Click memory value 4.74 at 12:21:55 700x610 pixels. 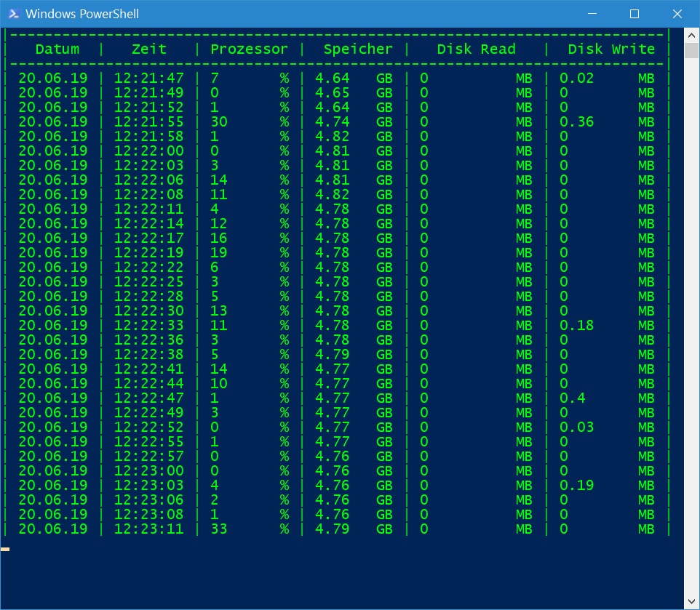332,121
